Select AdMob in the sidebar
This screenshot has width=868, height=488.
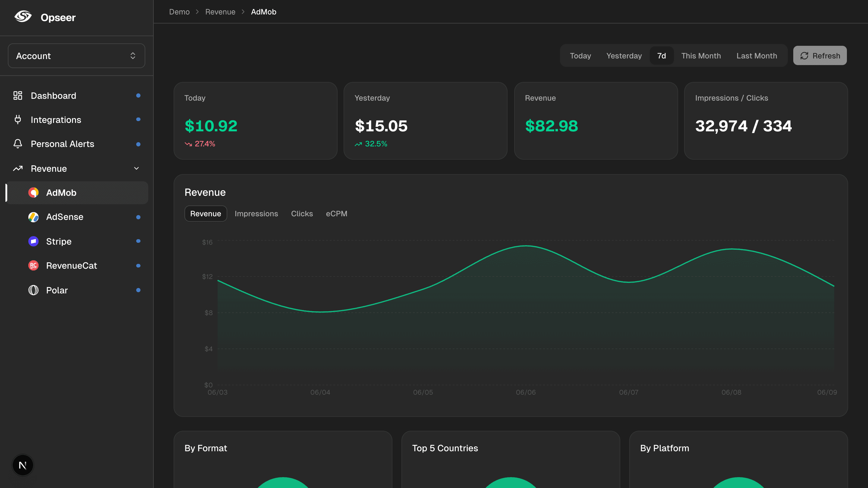tap(77, 193)
